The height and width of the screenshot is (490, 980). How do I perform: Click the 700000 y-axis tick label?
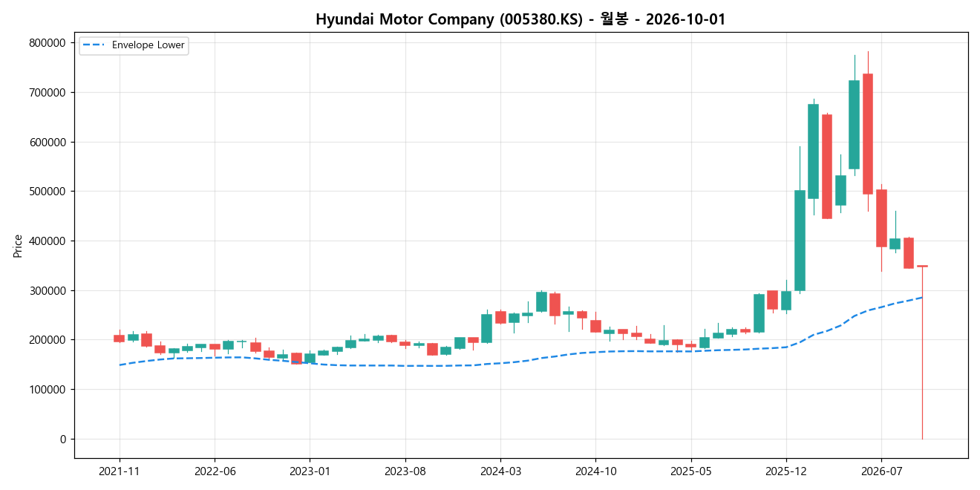48,93
